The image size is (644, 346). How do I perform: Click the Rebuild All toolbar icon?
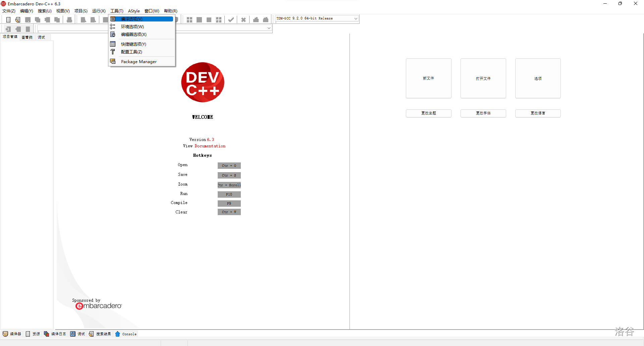pyautogui.click(x=219, y=20)
